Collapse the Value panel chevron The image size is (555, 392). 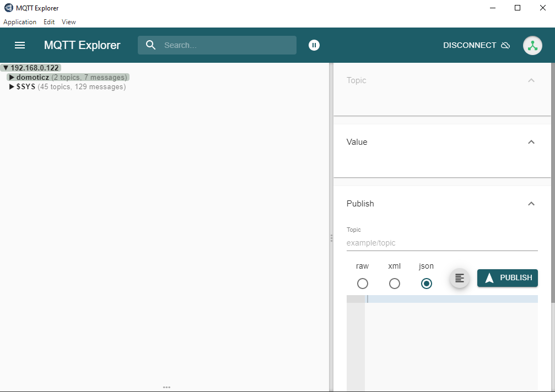pos(531,142)
